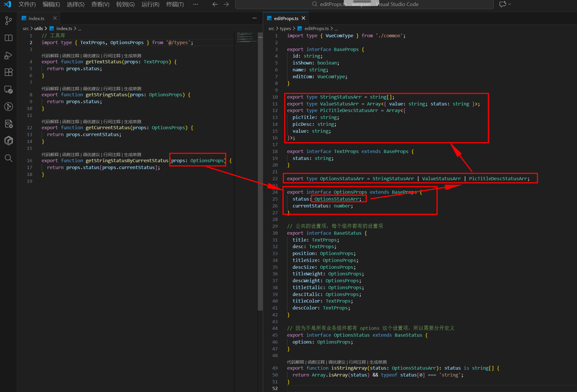Expand the types breadcrumb in editProps.ts
The height and width of the screenshot is (392, 577).
point(285,29)
